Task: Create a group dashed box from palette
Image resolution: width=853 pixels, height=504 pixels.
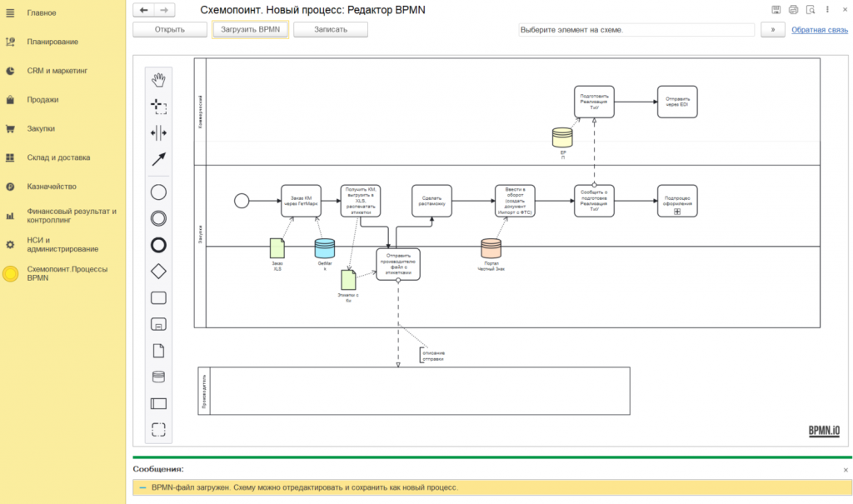Action: [x=158, y=429]
